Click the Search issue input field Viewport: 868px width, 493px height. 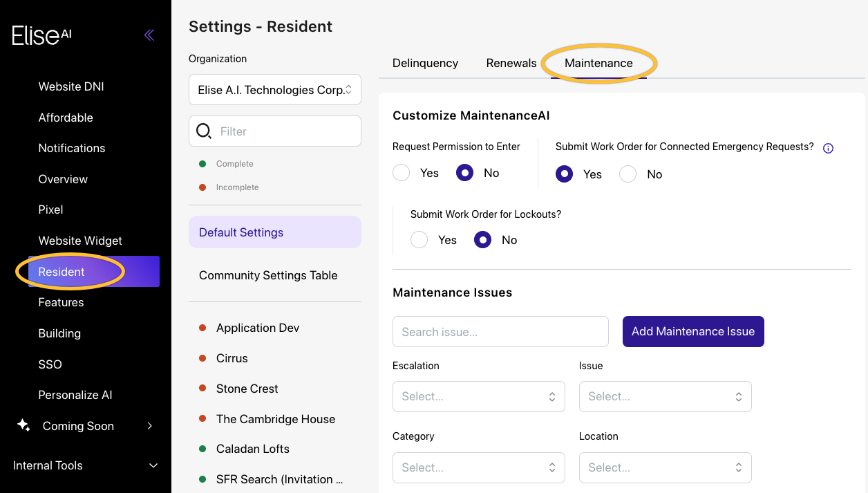(x=500, y=332)
